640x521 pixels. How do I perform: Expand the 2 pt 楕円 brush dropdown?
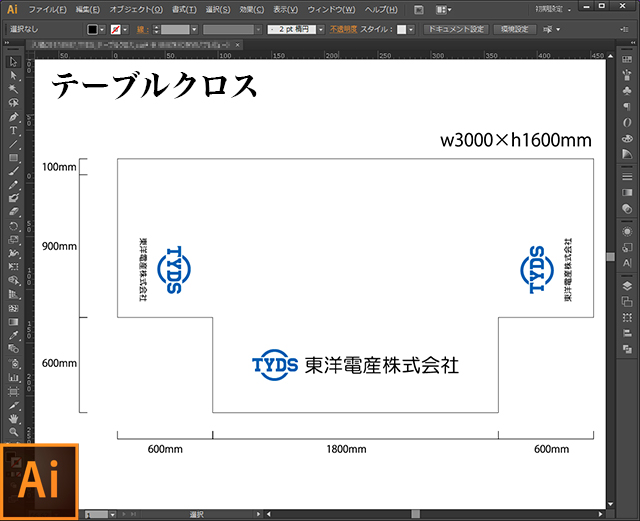[x=322, y=30]
